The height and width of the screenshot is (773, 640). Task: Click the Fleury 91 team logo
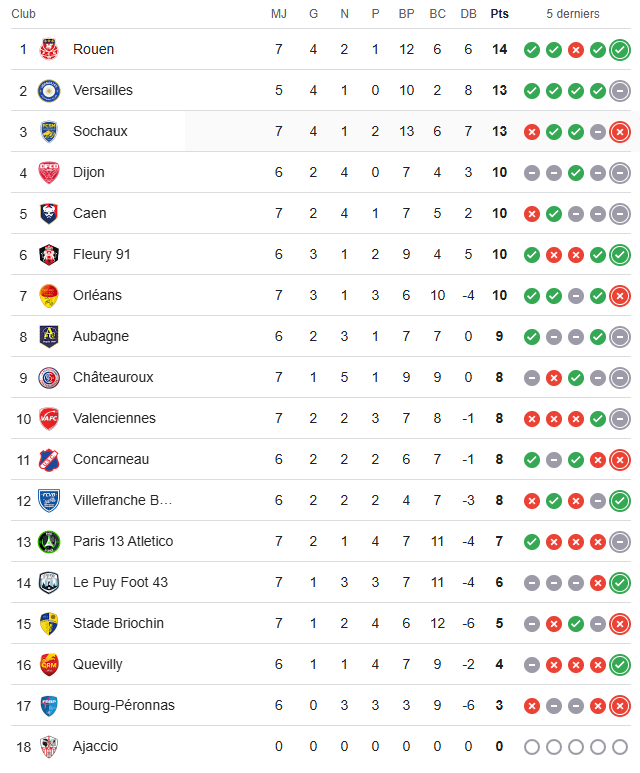coord(48,254)
